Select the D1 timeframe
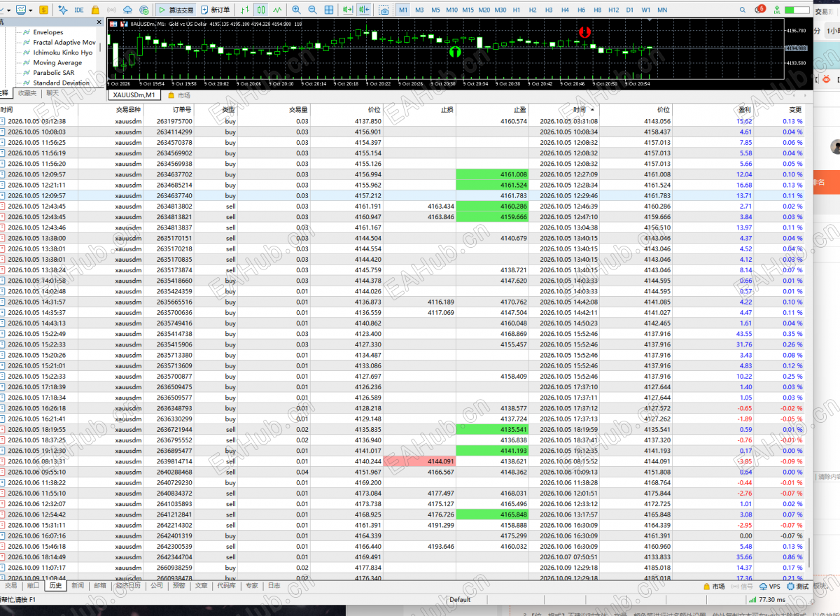Screen dimensions: 840x616 [630, 10]
